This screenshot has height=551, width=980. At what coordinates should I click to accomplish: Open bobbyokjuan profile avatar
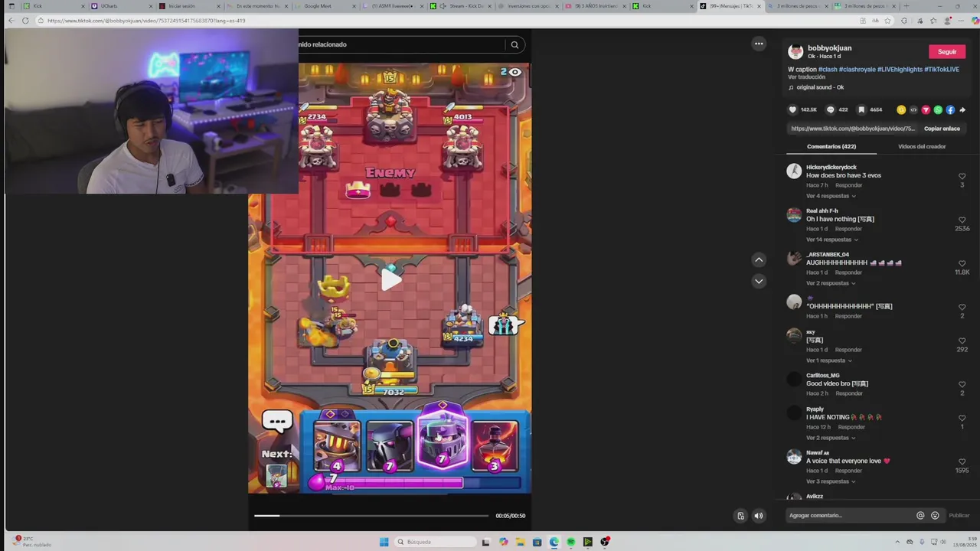click(x=795, y=51)
